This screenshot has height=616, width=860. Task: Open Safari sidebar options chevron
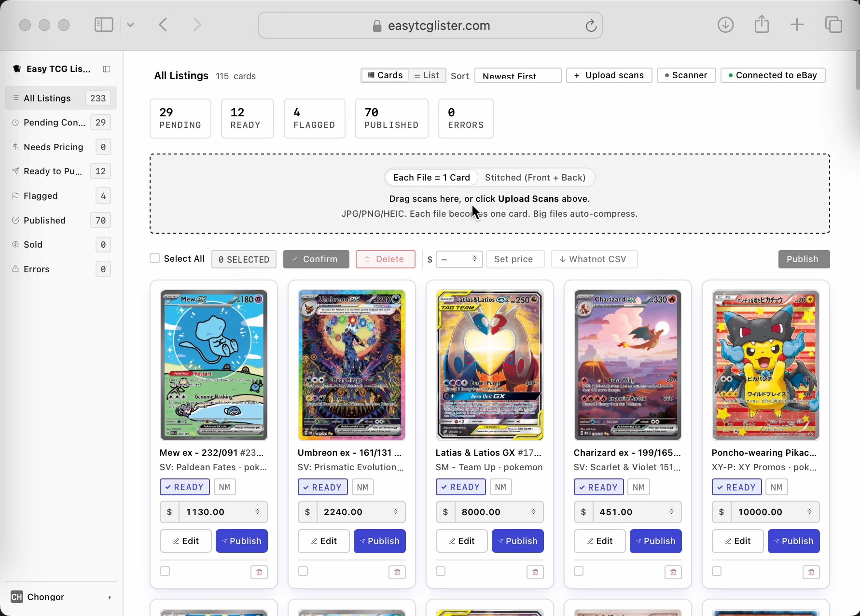[130, 25]
